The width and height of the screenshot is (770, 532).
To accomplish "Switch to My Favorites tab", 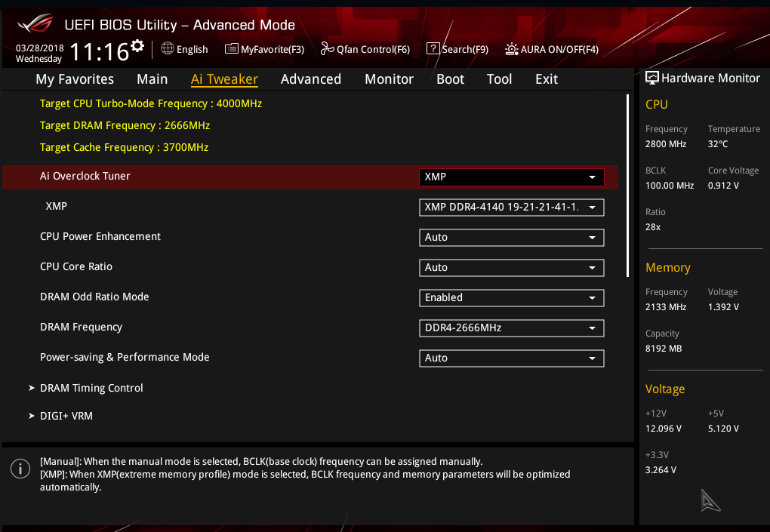I will [x=75, y=79].
